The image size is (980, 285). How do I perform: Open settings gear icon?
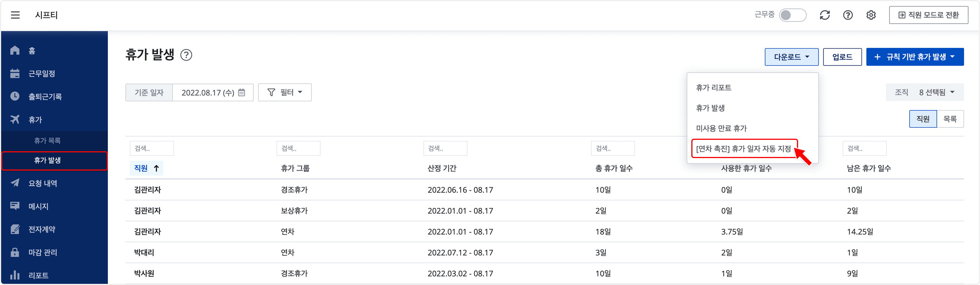[x=871, y=15]
